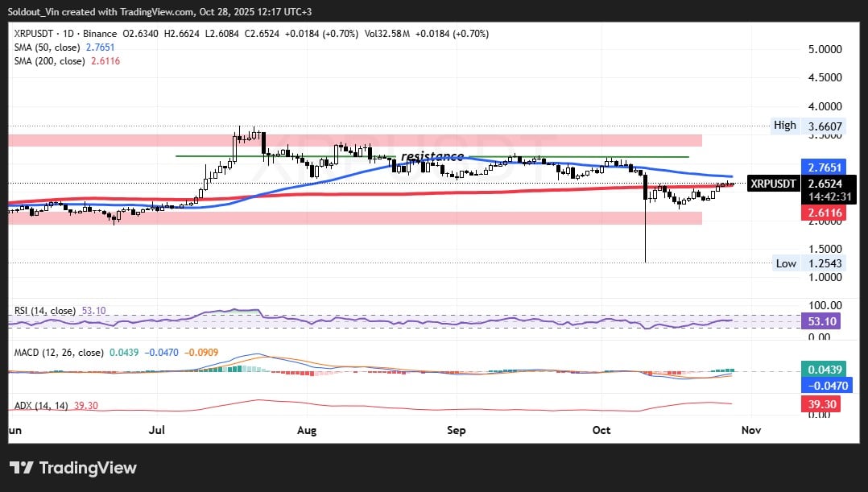Click the red 39.30 ADX value tag
The image size is (868, 492).
click(822, 404)
